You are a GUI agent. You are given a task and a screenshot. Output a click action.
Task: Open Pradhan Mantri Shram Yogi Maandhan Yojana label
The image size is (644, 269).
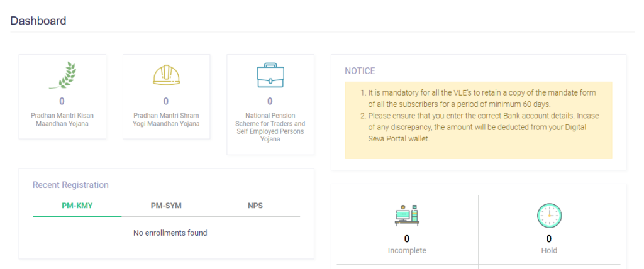pos(166,119)
